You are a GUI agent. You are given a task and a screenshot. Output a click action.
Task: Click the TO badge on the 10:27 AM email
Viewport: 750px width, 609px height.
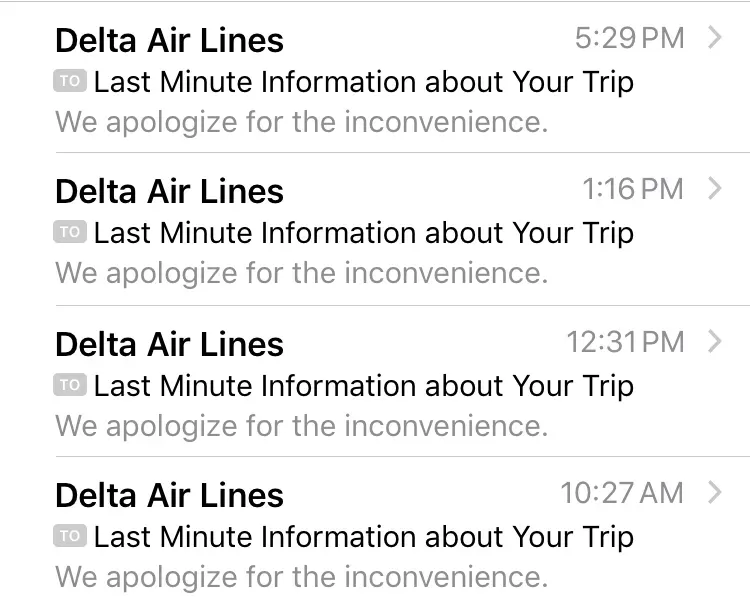pyautogui.click(x=70, y=536)
